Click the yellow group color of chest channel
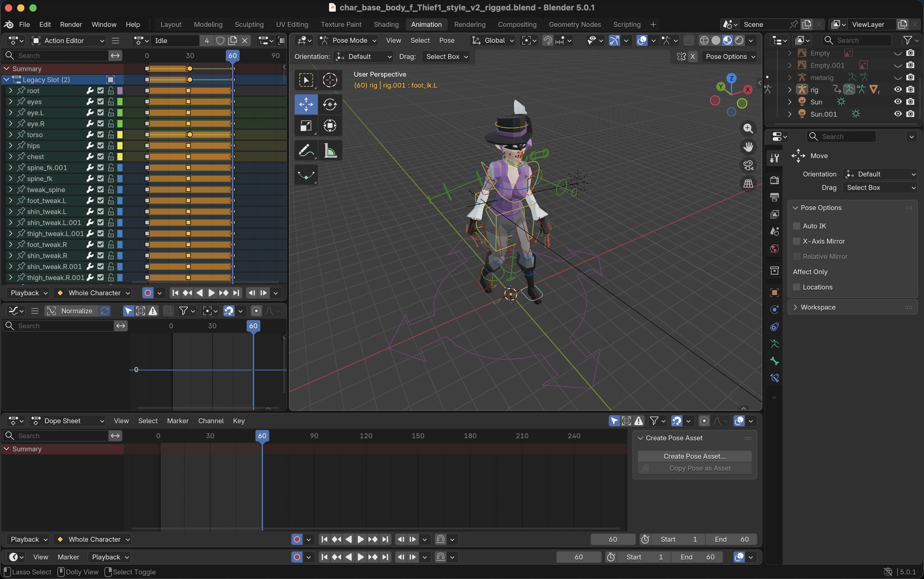Image resolution: width=924 pixels, height=579 pixels. pos(120,157)
